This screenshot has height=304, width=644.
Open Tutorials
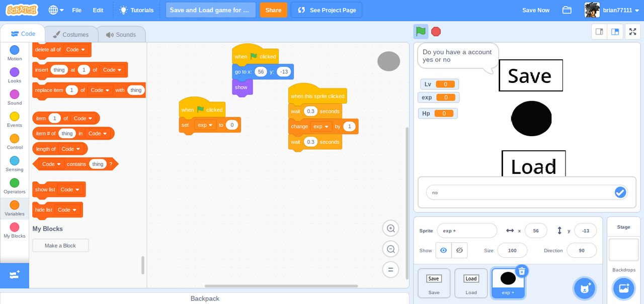[x=136, y=10]
